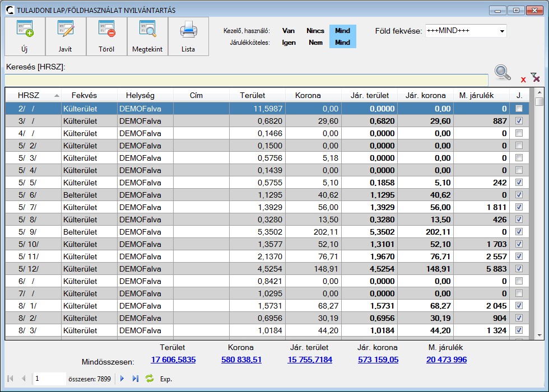Uncheck the J. checkbox for HRSZ 3/ /
The image size is (549, 392).
(519, 121)
